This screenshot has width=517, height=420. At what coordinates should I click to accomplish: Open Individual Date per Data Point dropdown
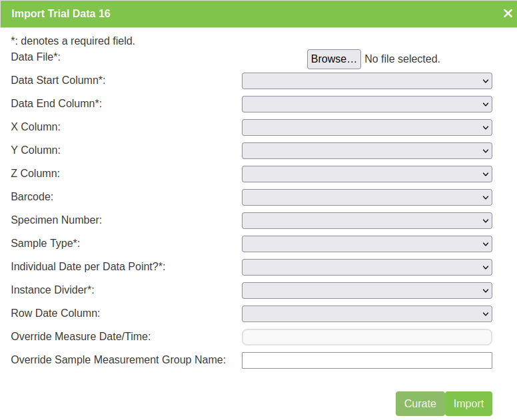click(x=366, y=268)
